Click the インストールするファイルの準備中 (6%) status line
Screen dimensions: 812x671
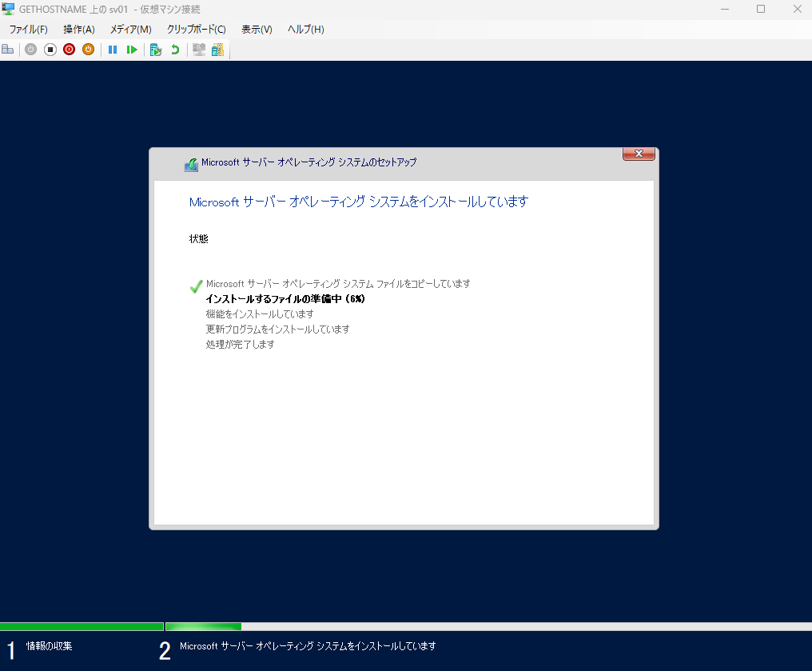[x=285, y=299]
